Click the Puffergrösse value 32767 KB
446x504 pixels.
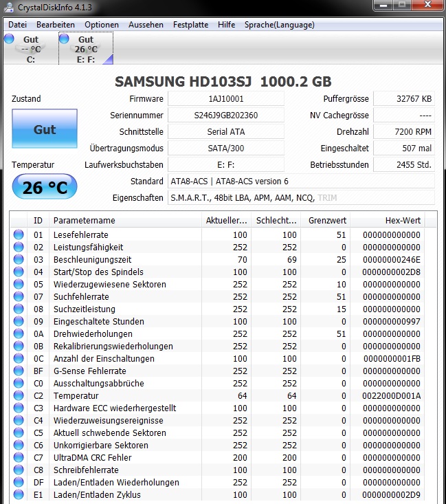click(x=404, y=99)
